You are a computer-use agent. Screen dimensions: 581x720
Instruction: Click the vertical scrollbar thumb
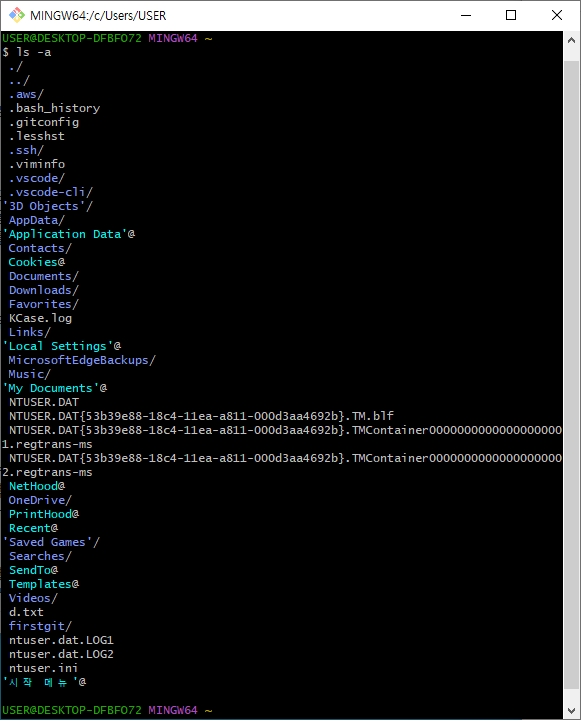571,375
